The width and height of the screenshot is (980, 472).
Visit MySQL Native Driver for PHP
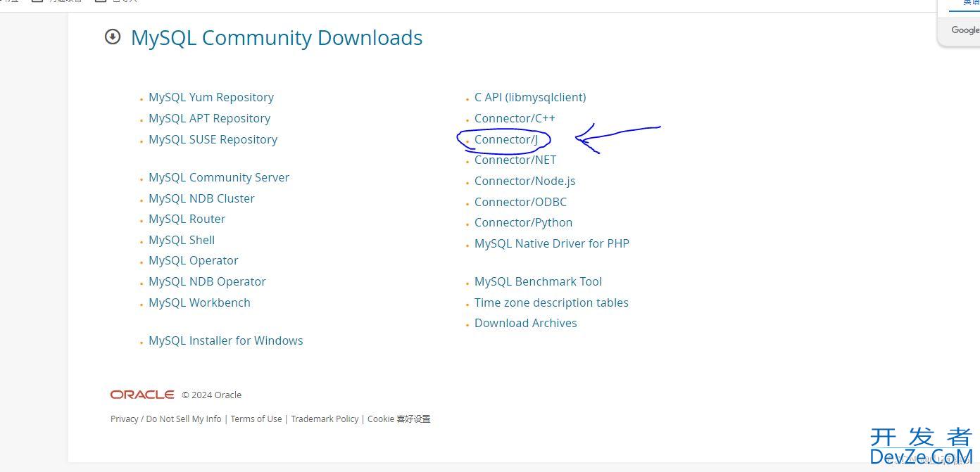click(x=552, y=243)
